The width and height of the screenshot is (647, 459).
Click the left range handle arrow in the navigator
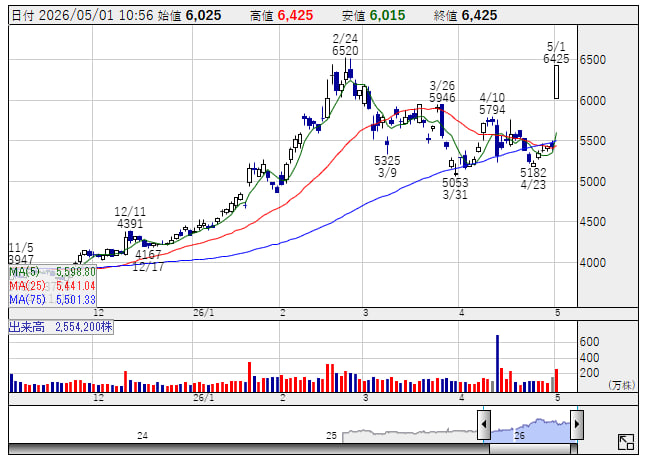484,425
